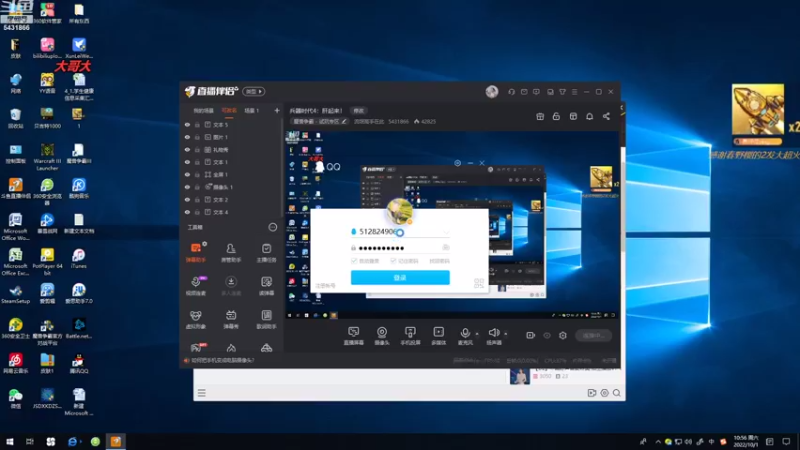Click the rocket gift thumbnail on desktop
Image resolution: width=800 pixels, height=450 pixels.
click(x=758, y=110)
